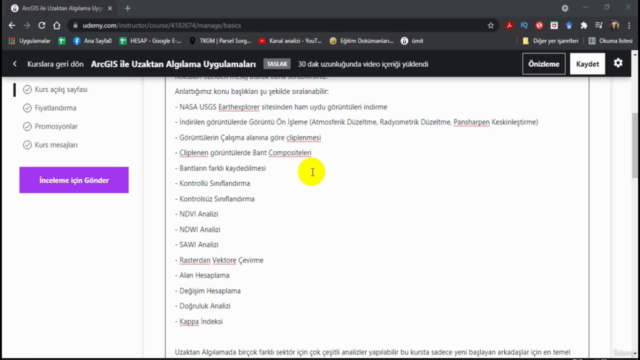Bookmark this page with the star icon
The width and height of the screenshot is (640, 360).
(x=491, y=25)
